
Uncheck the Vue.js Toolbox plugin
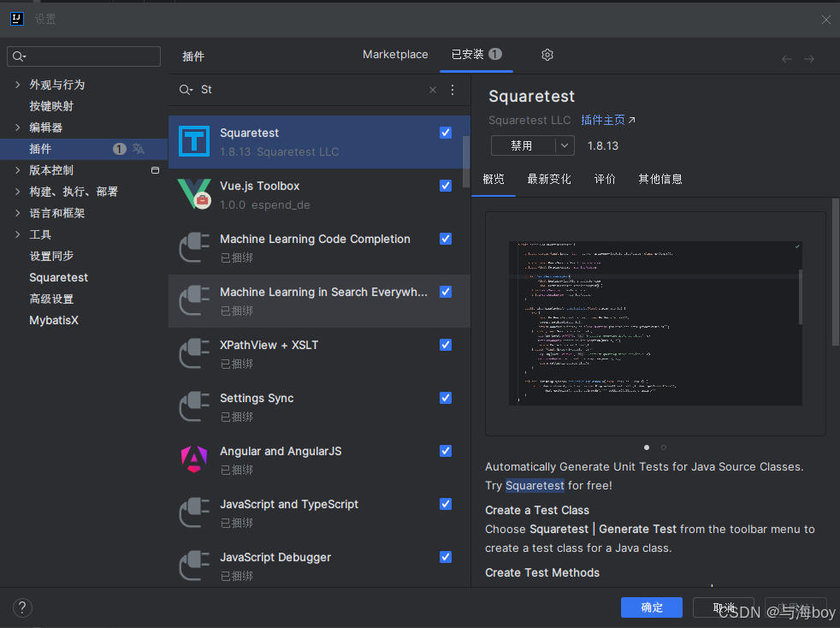pyautogui.click(x=446, y=186)
